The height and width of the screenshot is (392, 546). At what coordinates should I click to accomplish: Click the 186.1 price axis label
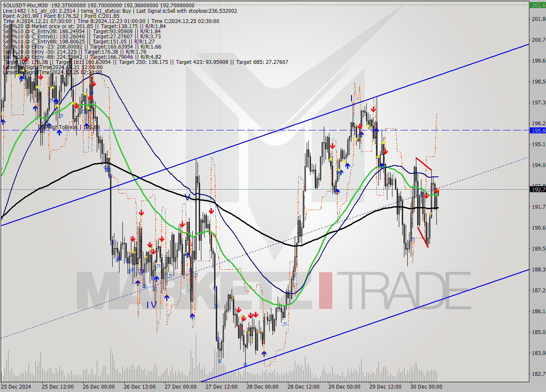pyautogui.click(x=539, y=311)
